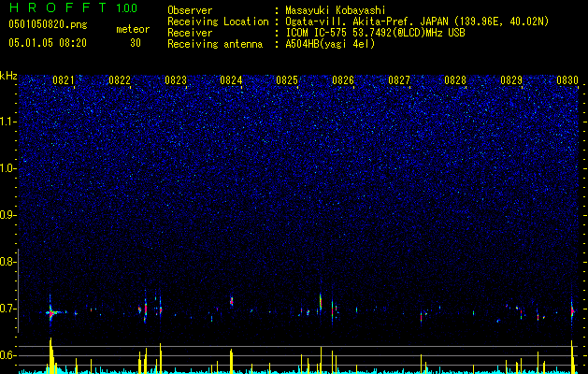
Task: Click the A504HB(yagi 4el) antenna text
Action: 330,44
